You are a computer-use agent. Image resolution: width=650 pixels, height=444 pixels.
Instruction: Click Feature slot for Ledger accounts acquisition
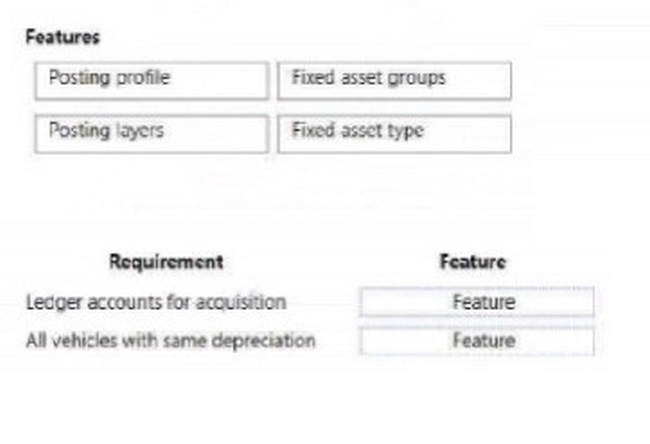click(x=476, y=302)
